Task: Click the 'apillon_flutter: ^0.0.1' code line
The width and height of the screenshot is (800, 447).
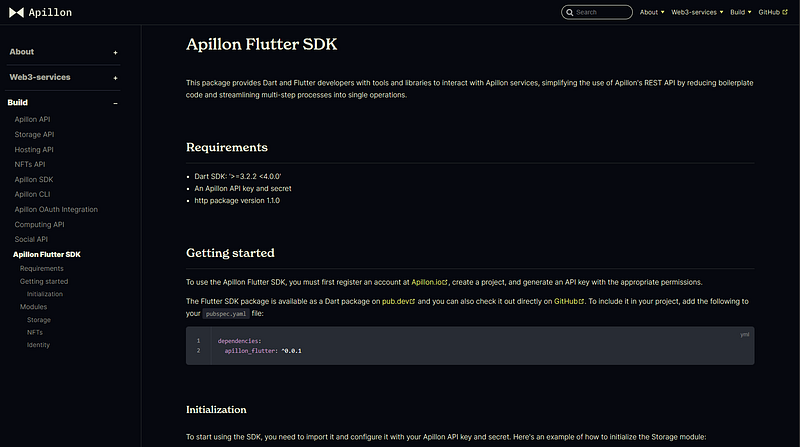Action: (263, 351)
